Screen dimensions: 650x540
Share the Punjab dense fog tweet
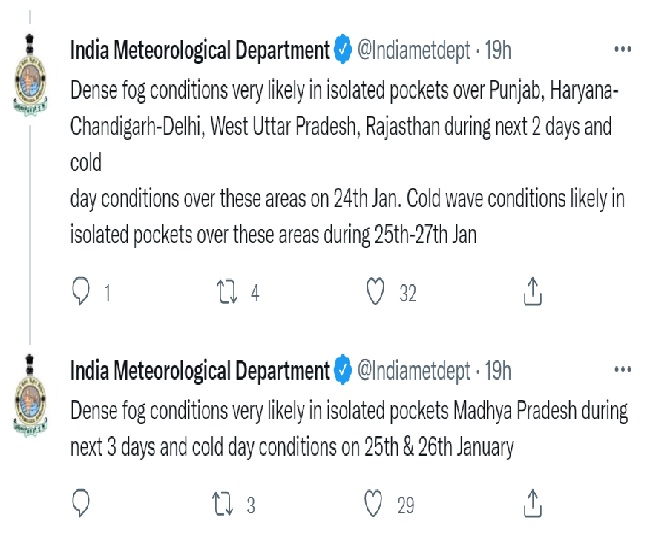(533, 291)
